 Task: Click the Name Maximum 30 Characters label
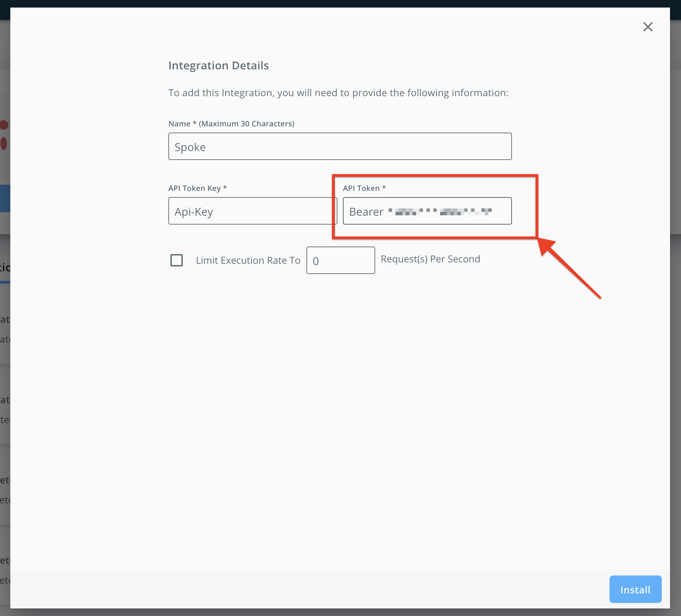coord(231,123)
